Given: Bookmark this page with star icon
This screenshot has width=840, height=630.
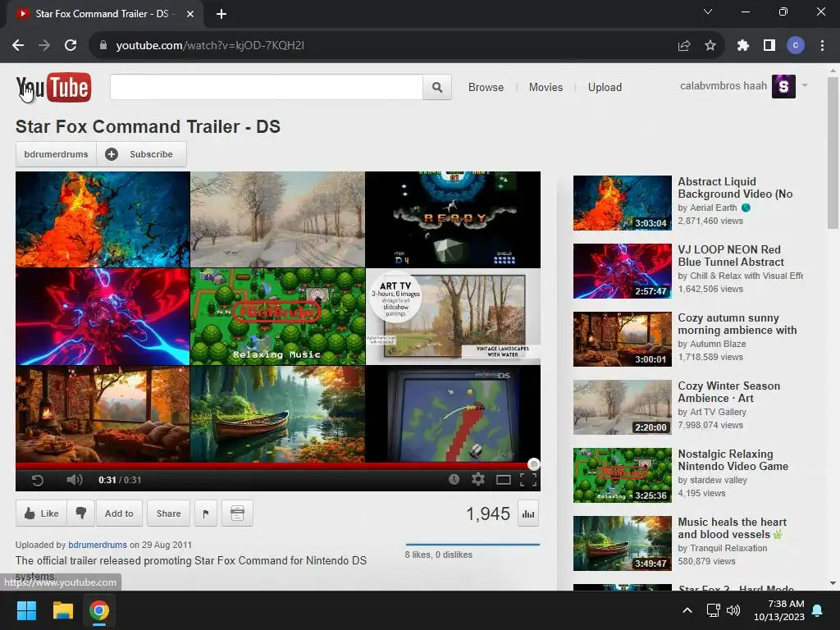Looking at the screenshot, I should (710, 46).
